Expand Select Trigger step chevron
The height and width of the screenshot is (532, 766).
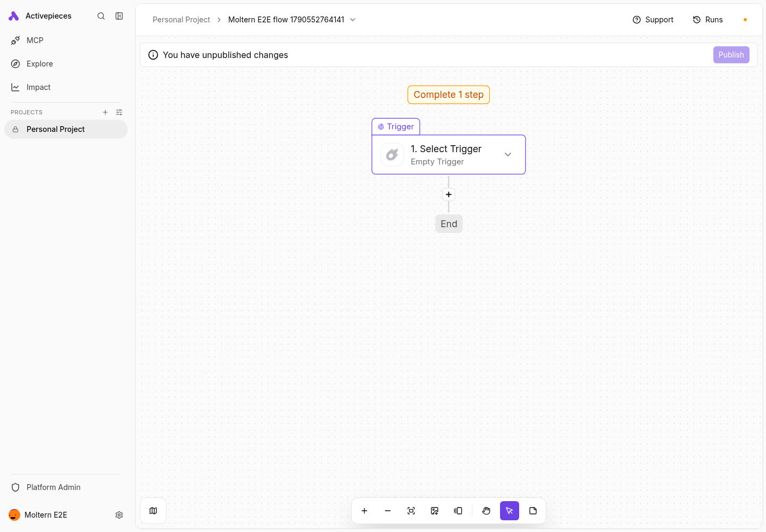click(508, 154)
